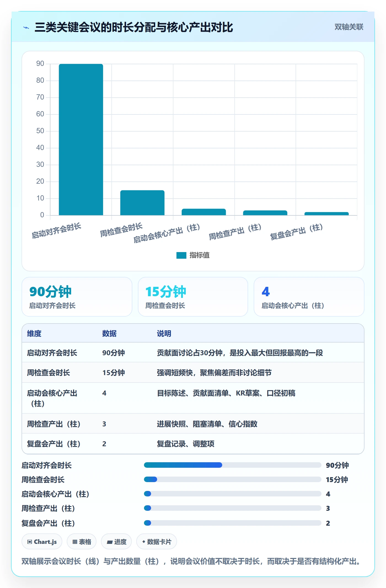Click the 启动对齐会时长 progress bar
This screenshot has height=588, width=386.
pos(232,465)
